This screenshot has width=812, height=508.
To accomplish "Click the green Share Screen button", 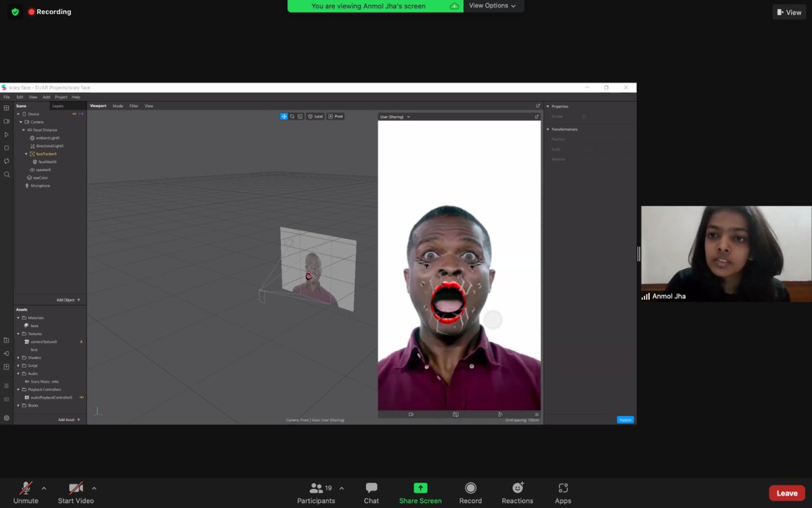I will 420,493.
